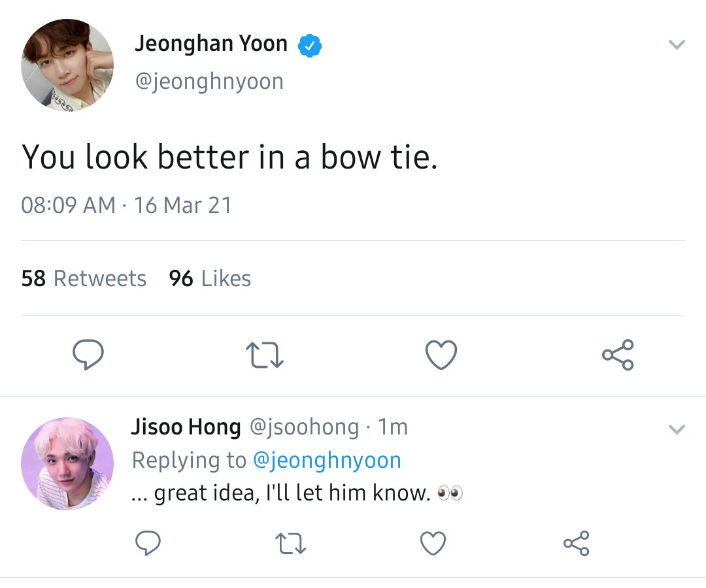
Task: Expand options for Jisoo Hong's reply
Action: pos(677,429)
